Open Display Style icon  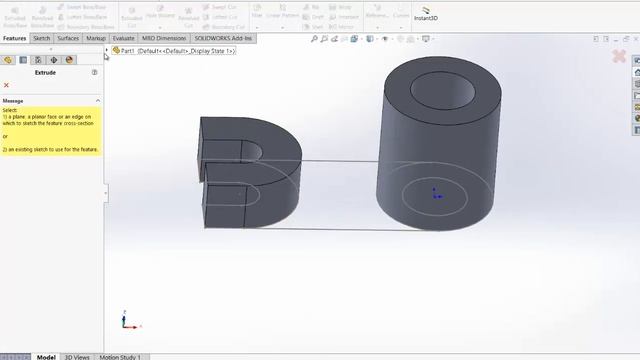click(370, 39)
